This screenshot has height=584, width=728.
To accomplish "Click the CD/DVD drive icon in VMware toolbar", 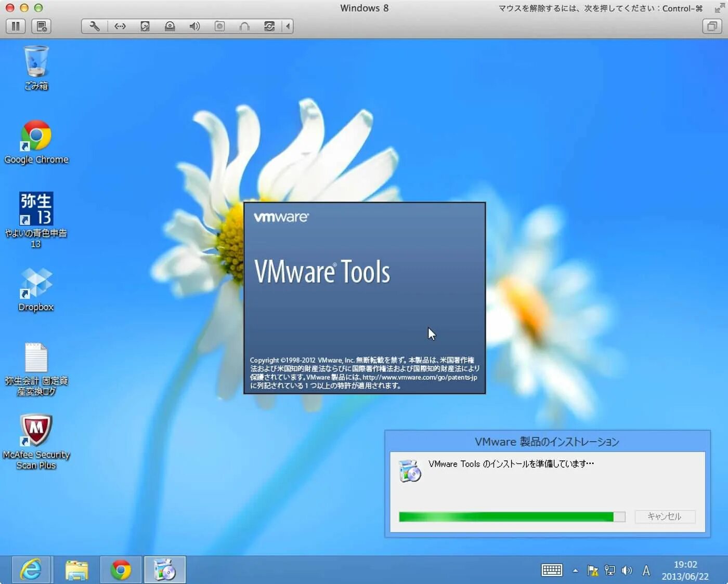I will [x=170, y=26].
